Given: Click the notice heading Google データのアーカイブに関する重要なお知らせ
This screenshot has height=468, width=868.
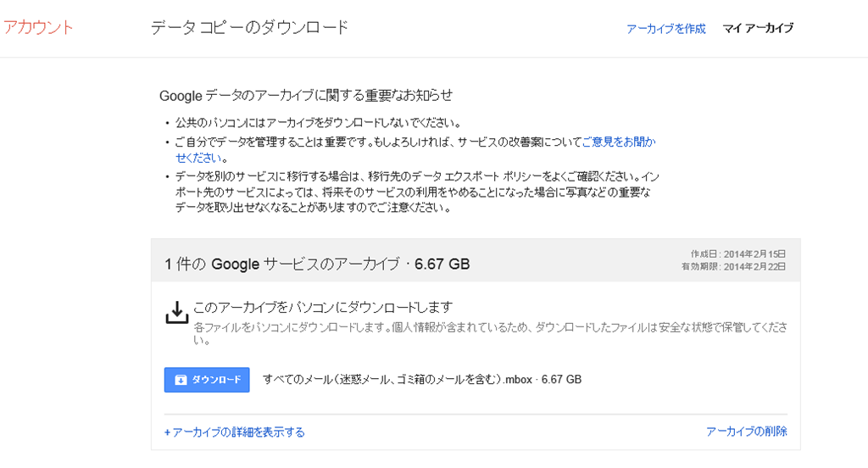Looking at the screenshot, I should point(305,95).
